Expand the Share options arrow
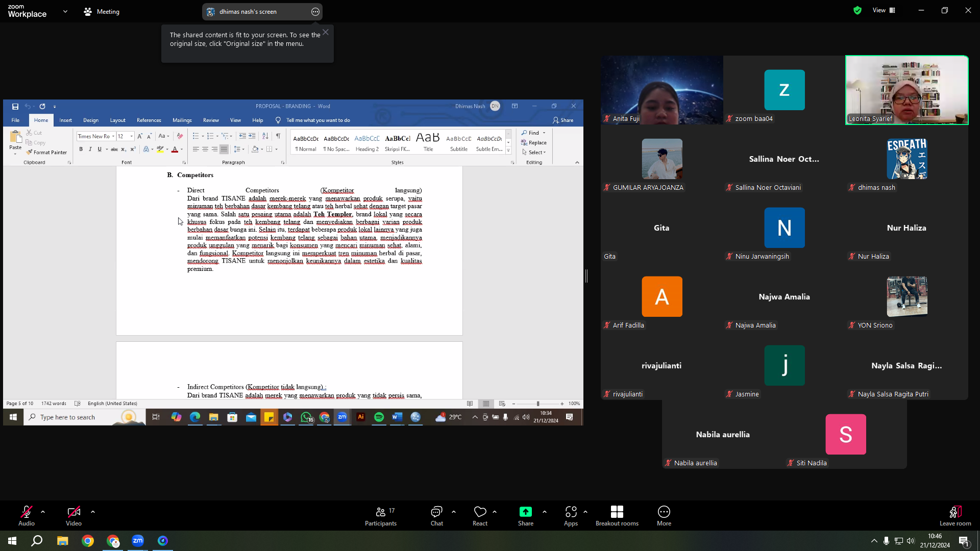The width and height of the screenshot is (980, 551). (545, 511)
